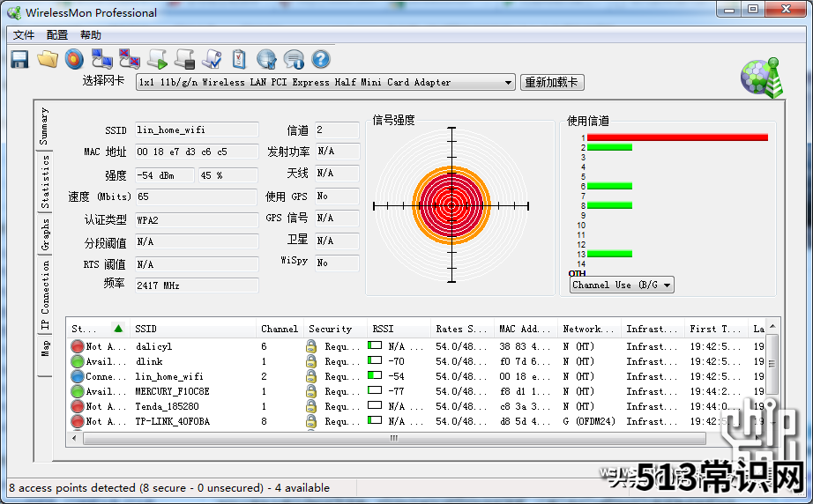Click the green channel 13 usage bar
Viewport: 813px width, 504px height.
pyautogui.click(x=610, y=254)
